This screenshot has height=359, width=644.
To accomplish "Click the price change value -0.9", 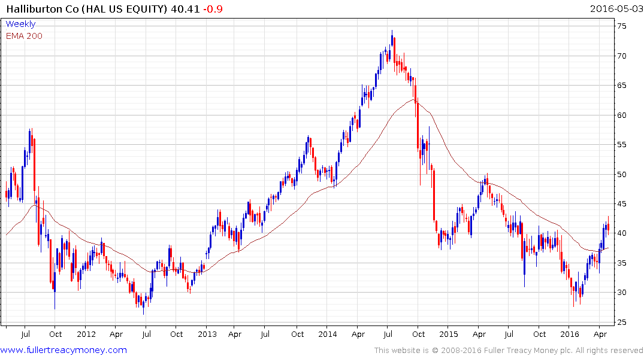I will tap(213, 8).
